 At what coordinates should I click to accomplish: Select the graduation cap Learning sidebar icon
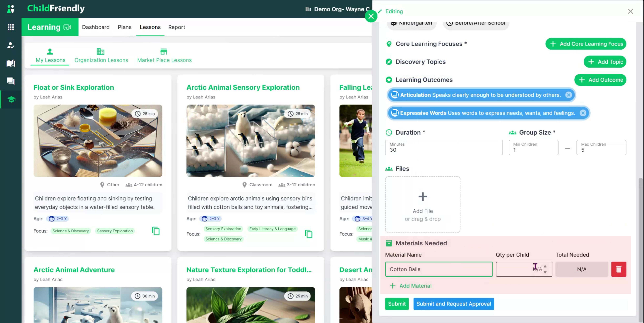tap(11, 99)
